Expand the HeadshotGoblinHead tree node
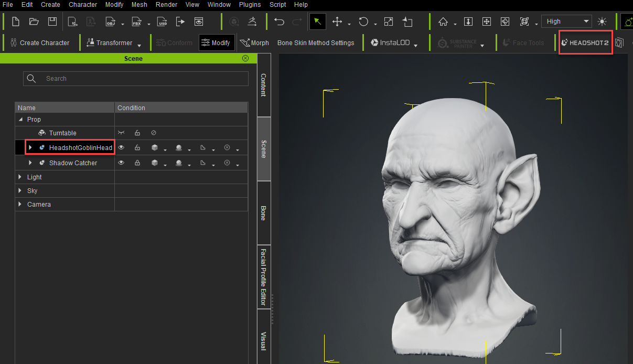633x364 pixels. click(x=30, y=148)
